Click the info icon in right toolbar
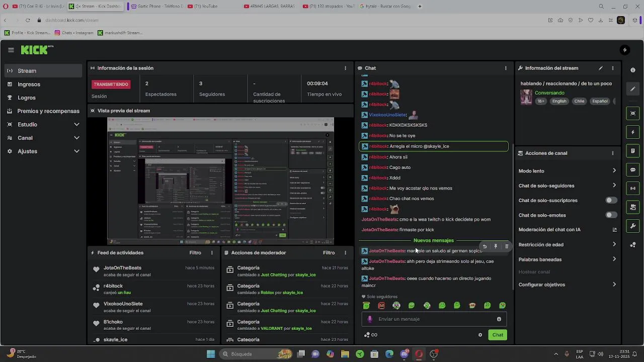The height and width of the screenshot is (362, 644). (633, 70)
